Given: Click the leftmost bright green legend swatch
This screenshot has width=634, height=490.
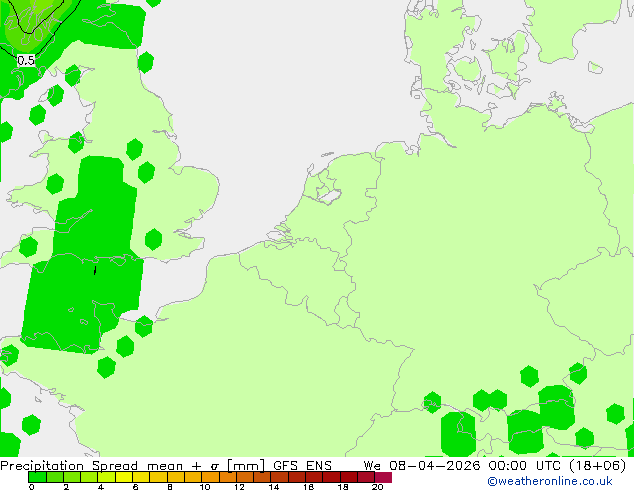Looking at the screenshot, I should tap(37, 477).
